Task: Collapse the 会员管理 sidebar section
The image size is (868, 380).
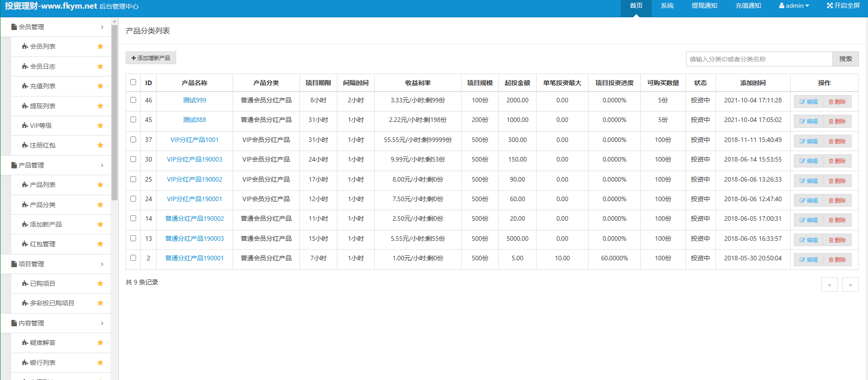Action: click(102, 27)
